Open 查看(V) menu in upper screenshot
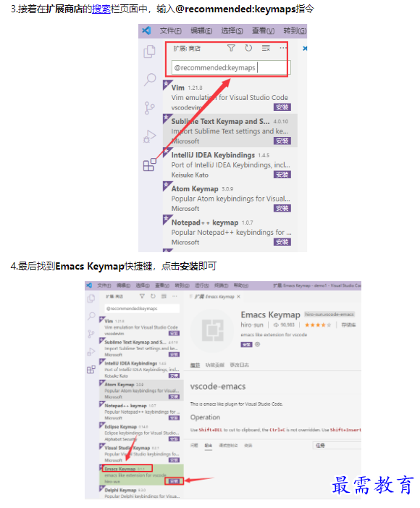Viewport: 420px width, 508px height. tap(263, 30)
